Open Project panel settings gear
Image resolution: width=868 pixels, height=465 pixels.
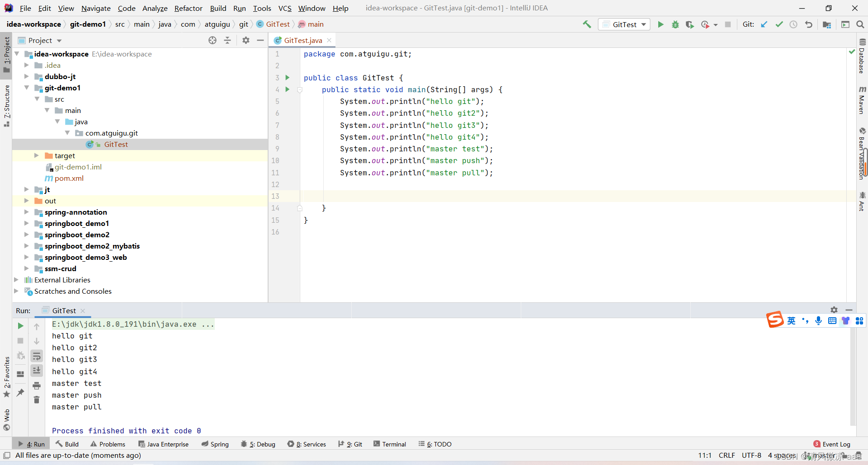pyautogui.click(x=246, y=40)
